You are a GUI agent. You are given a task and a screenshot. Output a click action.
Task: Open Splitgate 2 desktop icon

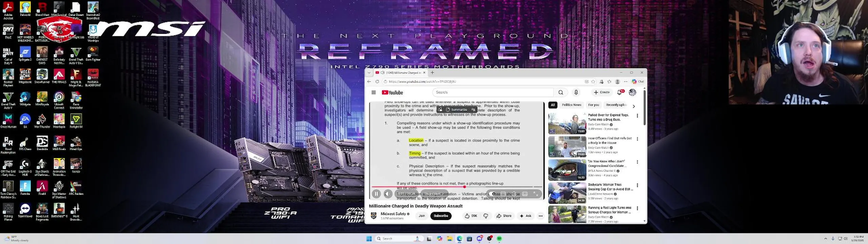(25, 54)
